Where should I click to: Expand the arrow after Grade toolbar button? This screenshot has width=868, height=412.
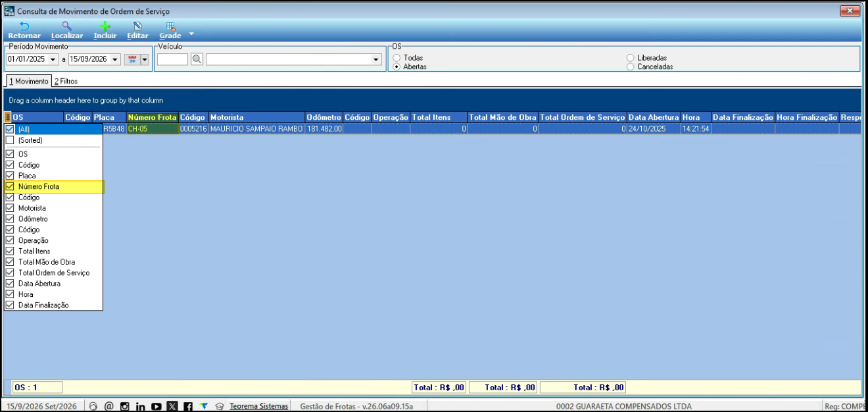(x=191, y=33)
